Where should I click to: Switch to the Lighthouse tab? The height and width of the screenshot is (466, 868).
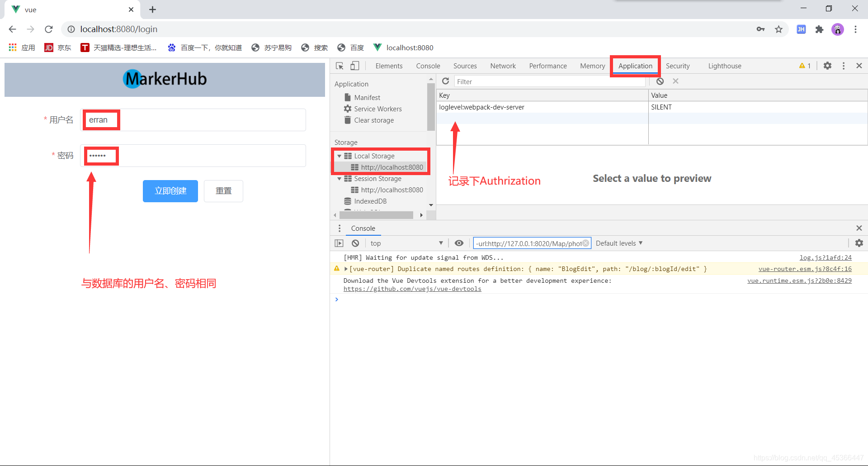coord(725,66)
